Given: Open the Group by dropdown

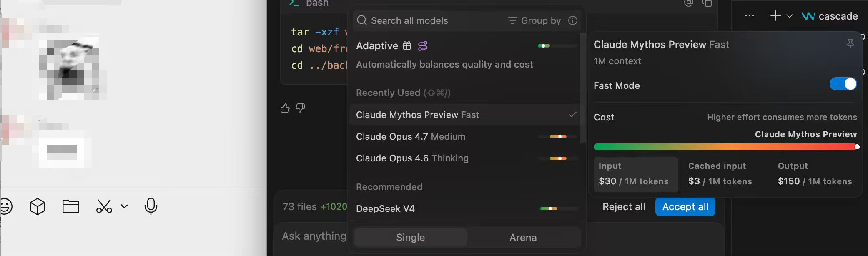Looking at the screenshot, I should coord(535,20).
